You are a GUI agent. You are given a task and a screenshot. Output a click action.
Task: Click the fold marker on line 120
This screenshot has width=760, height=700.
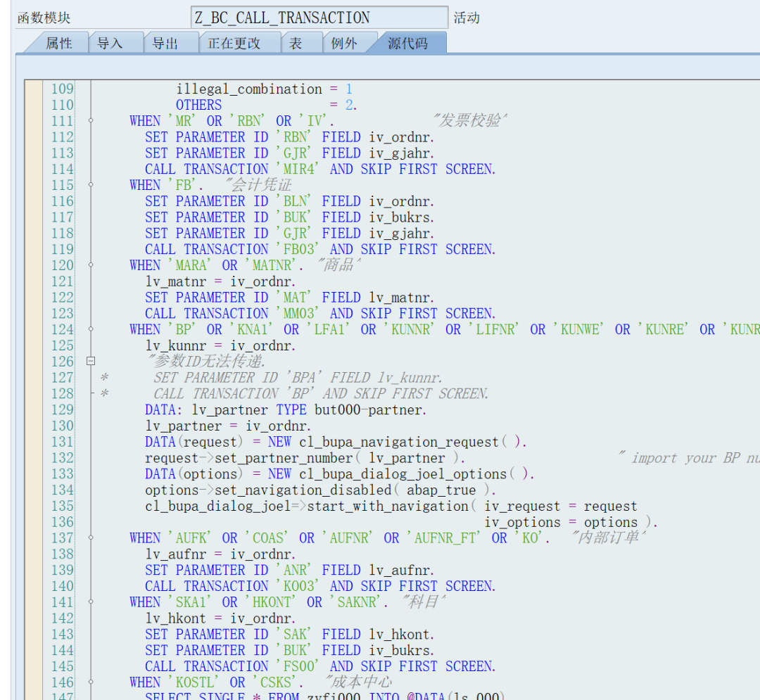[91, 265]
